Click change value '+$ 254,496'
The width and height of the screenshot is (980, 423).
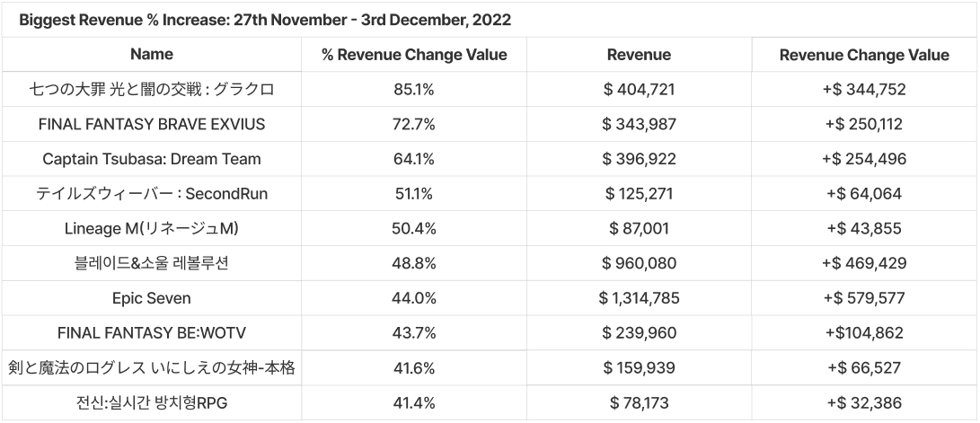pos(864,159)
